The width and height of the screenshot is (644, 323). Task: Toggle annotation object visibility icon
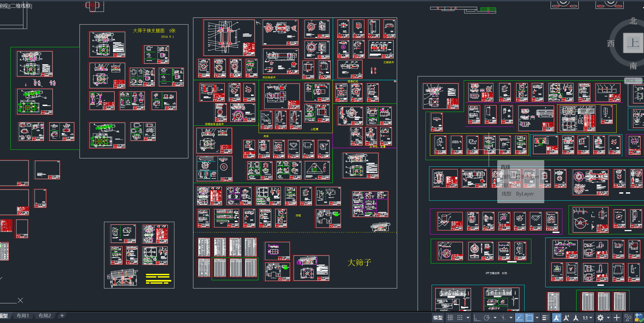(557, 318)
